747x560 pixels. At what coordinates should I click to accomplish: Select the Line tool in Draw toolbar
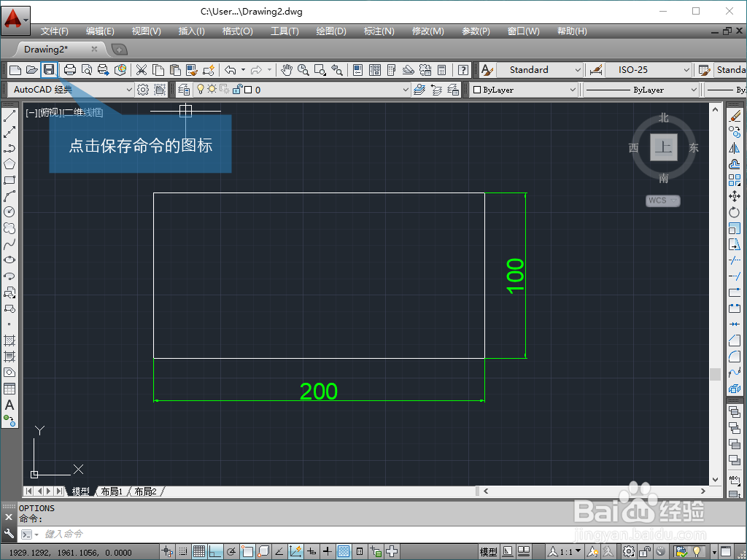coord(9,115)
